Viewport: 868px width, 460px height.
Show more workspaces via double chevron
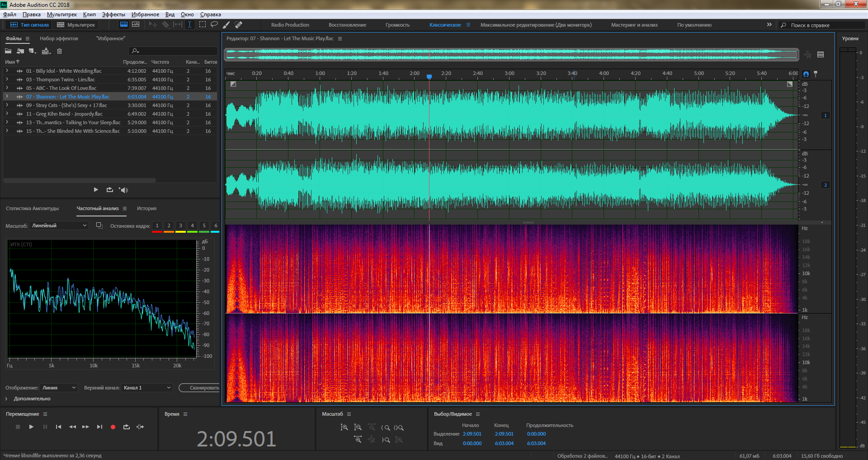[769, 24]
